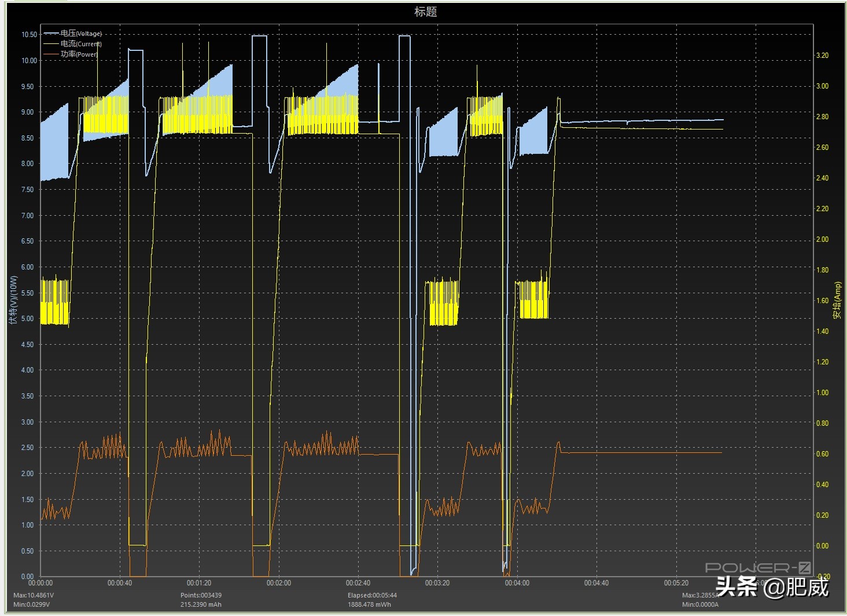This screenshot has height=616, width=847.
Task: Click the blue Voltage legend line swatch
Action: click(x=51, y=34)
